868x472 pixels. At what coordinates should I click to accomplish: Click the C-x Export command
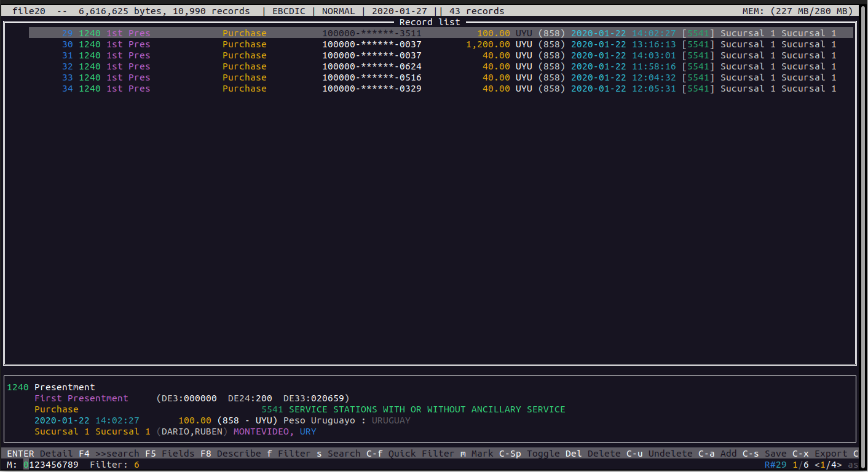[819, 454]
